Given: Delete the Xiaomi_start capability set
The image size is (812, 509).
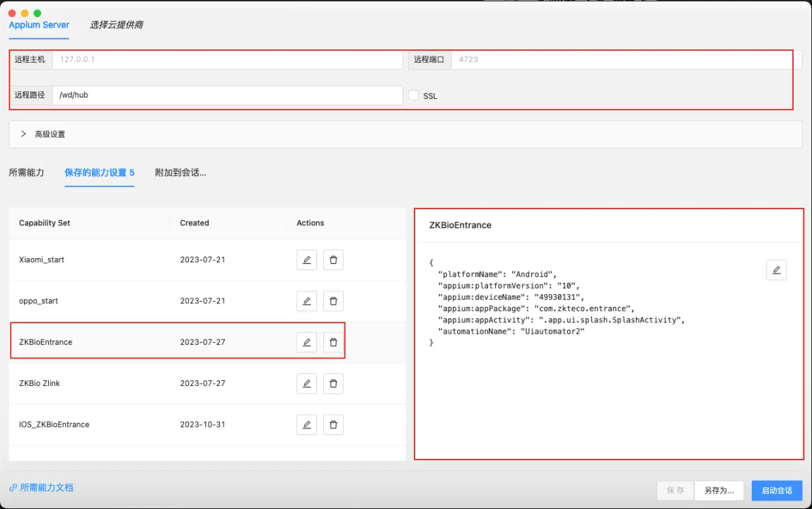Looking at the screenshot, I should tap(333, 260).
